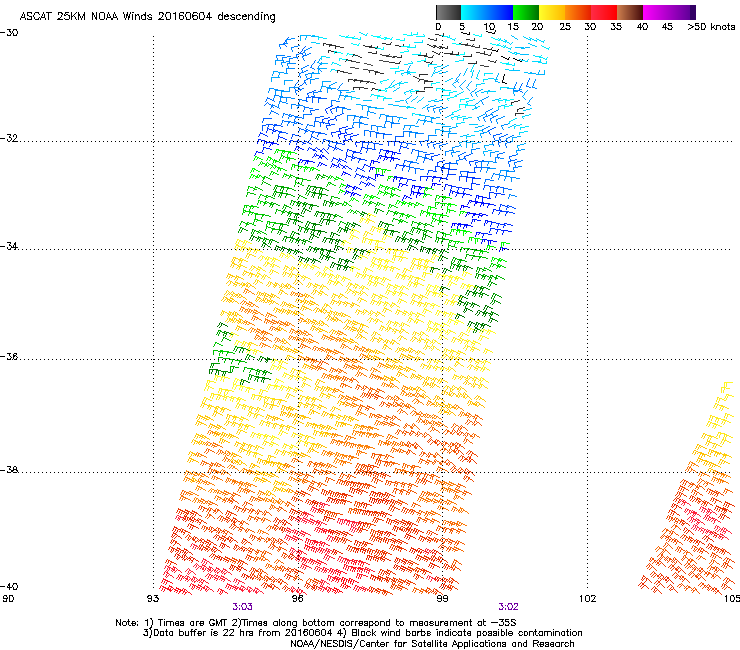Click the -34 latitude axis label
Screen dimensions: 740x650
click(9, 246)
